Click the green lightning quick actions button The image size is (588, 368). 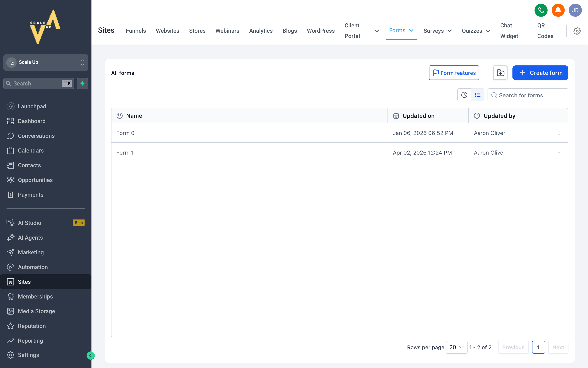[x=82, y=83]
